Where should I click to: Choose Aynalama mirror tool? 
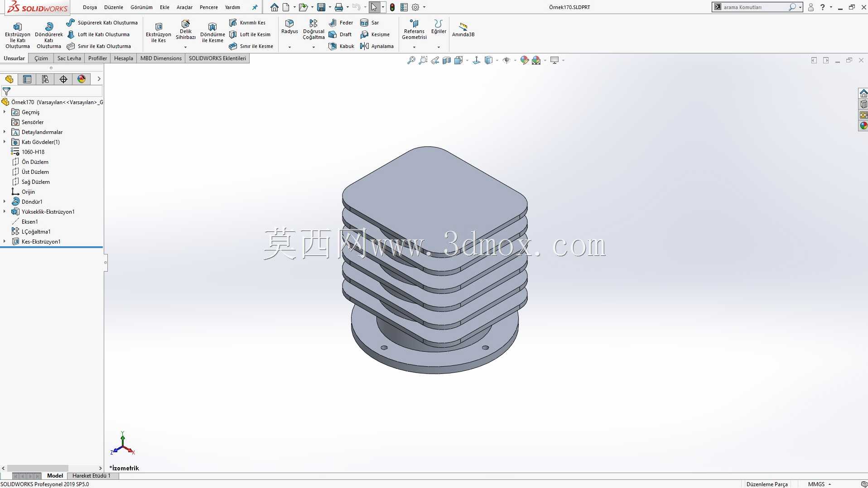pos(377,46)
